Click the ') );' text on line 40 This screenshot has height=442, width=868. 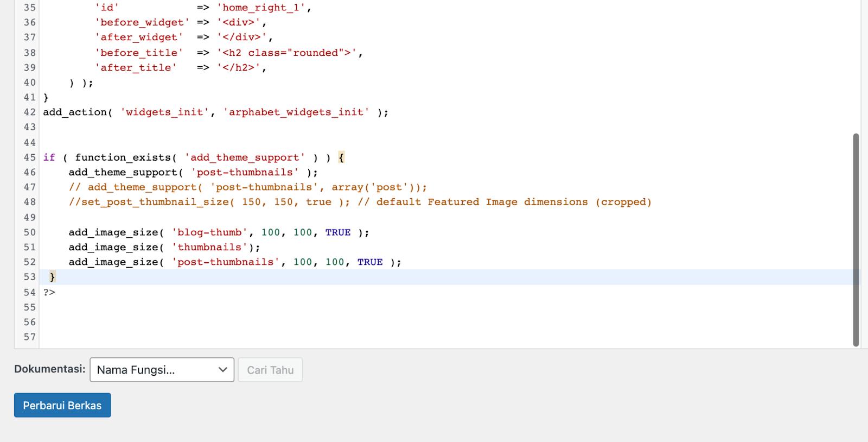click(x=81, y=83)
